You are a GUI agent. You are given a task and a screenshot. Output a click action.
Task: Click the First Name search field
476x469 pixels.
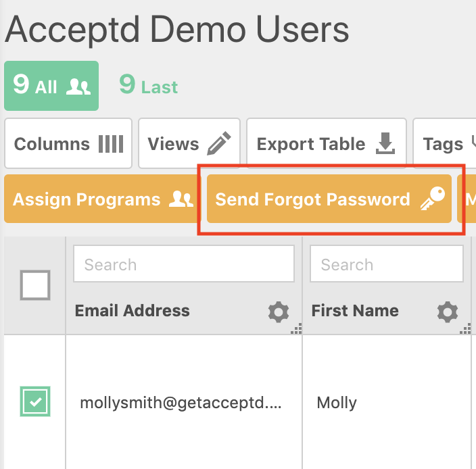[x=387, y=264]
